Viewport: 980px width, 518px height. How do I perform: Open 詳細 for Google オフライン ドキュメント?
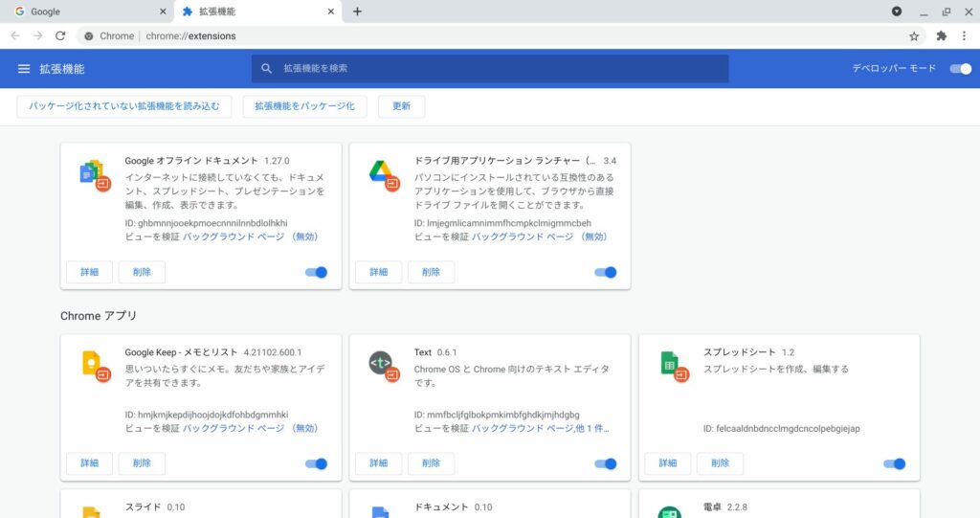pos(89,272)
